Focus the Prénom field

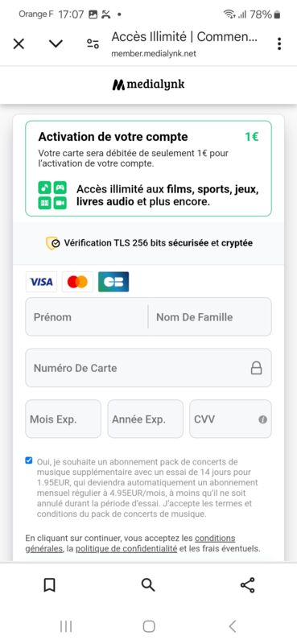tap(87, 316)
